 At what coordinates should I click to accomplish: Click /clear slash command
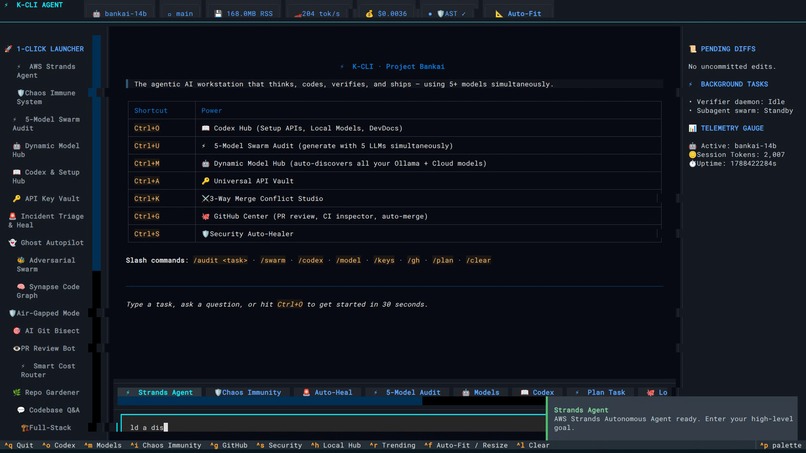(478, 261)
